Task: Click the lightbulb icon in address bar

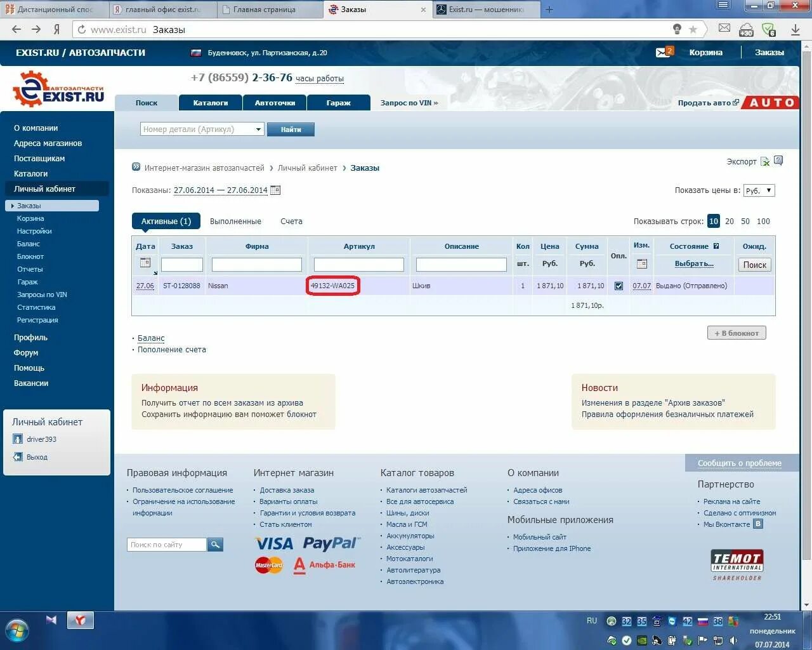Action: click(x=677, y=29)
